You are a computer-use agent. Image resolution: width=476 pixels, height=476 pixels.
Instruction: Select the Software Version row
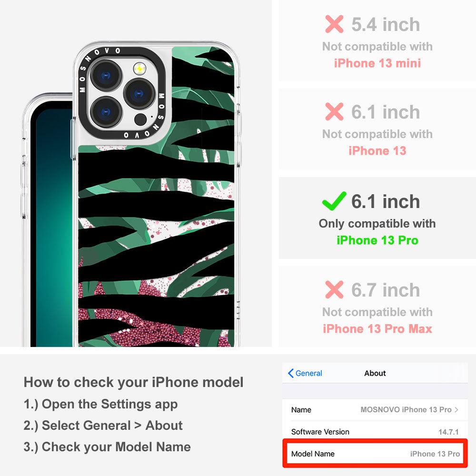tap(375, 431)
